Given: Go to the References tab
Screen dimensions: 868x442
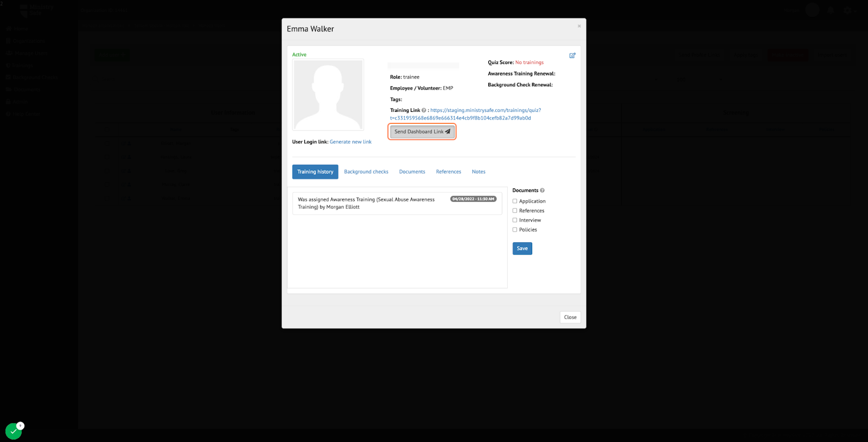Looking at the screenshot, I should [449, 172].
